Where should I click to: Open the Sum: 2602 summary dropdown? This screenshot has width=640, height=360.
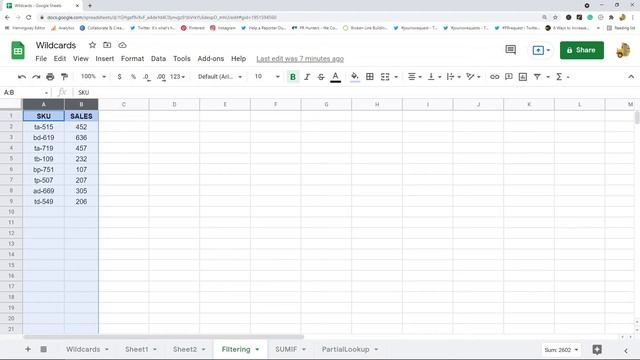coord(561,350)
